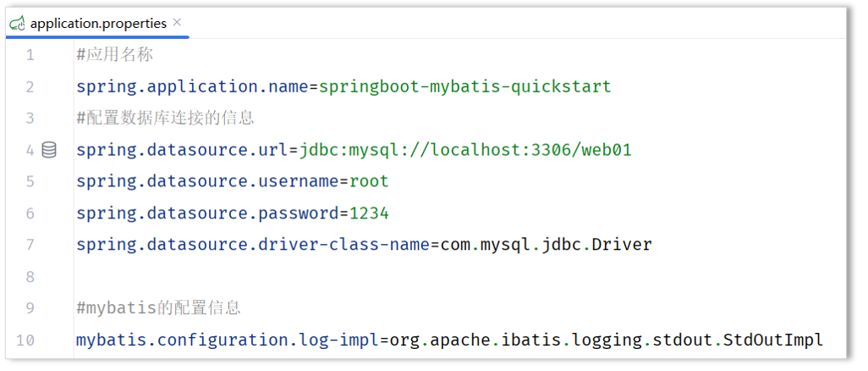Click the #配置数据库连接的信息 comment
The height and width of the screenshot is (371, 868).
[165, 118]
